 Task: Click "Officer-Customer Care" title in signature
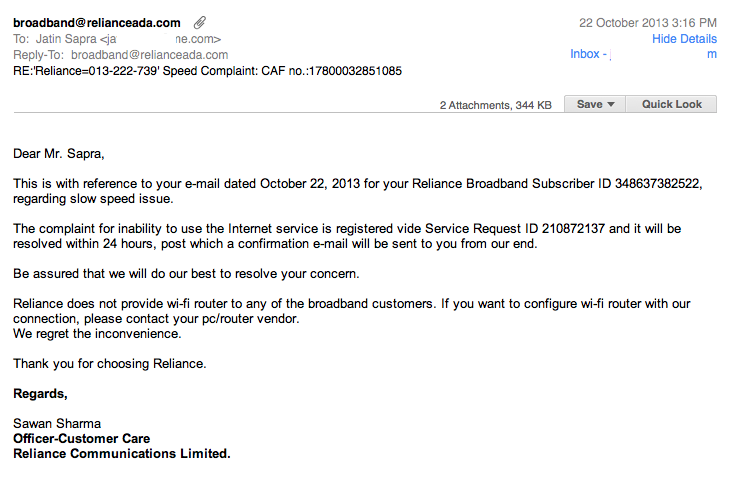[x=81, y=438]
